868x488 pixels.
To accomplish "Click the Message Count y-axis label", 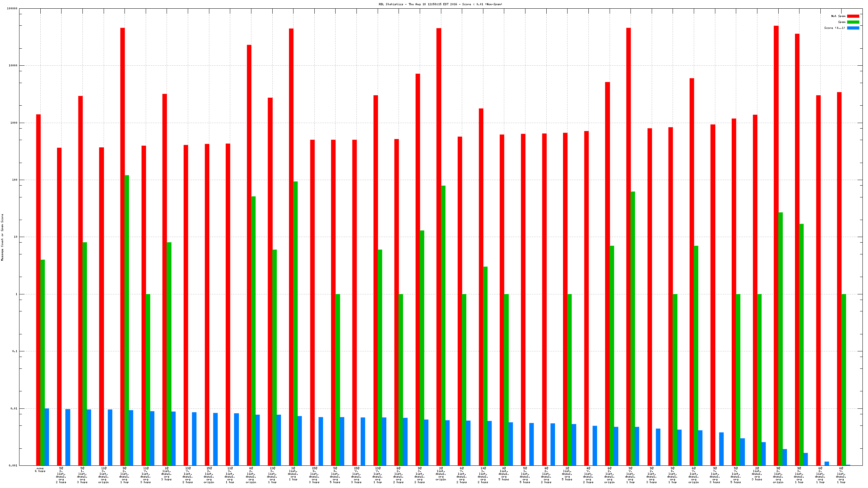I will (2, 237).
